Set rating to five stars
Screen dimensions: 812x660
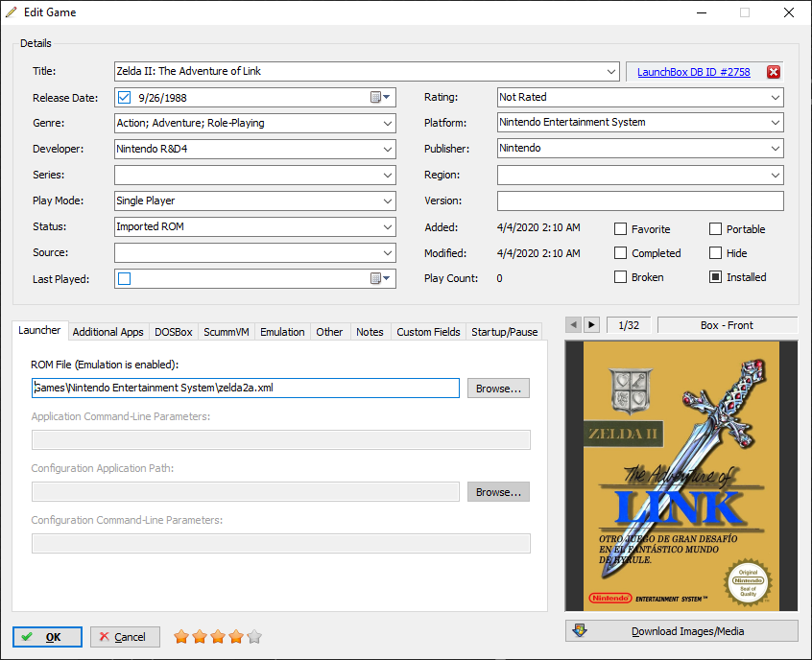[254, 636]
